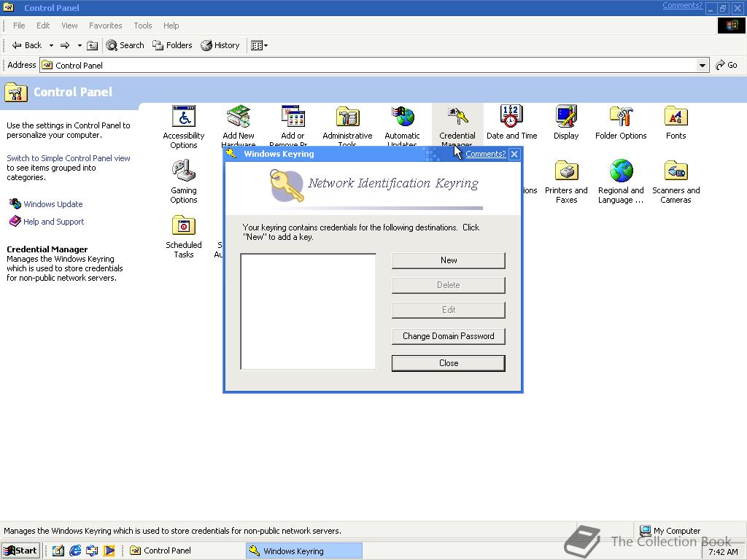Click New button in Windows Keyring
Viewport: 747px width, 560px height.
[449, 260]
